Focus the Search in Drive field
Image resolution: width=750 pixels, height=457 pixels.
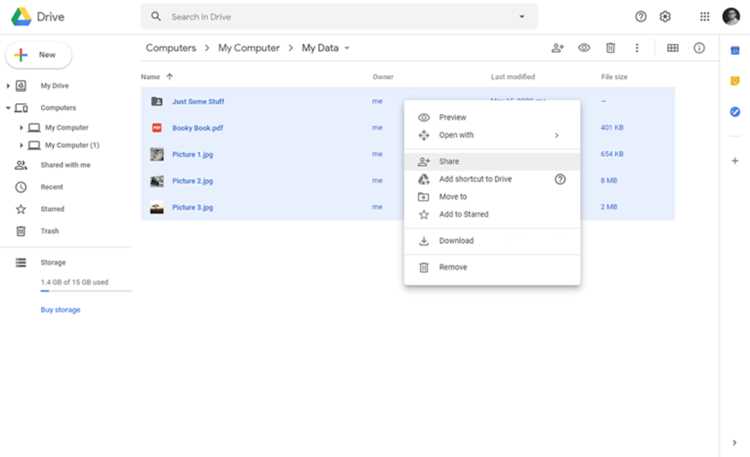pos(339,17)
